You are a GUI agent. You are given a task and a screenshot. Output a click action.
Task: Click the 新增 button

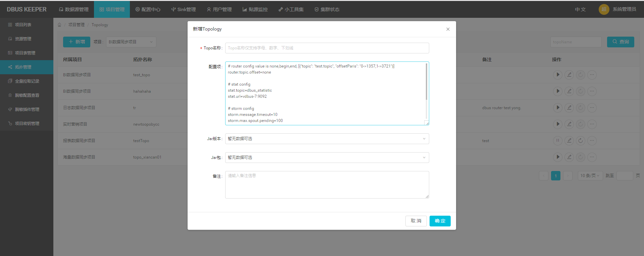pos(77,42)
